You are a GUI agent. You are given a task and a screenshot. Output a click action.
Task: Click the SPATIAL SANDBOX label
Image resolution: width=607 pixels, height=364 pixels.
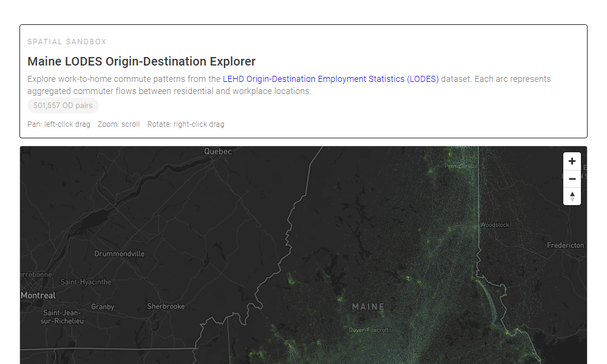point(67,41)
